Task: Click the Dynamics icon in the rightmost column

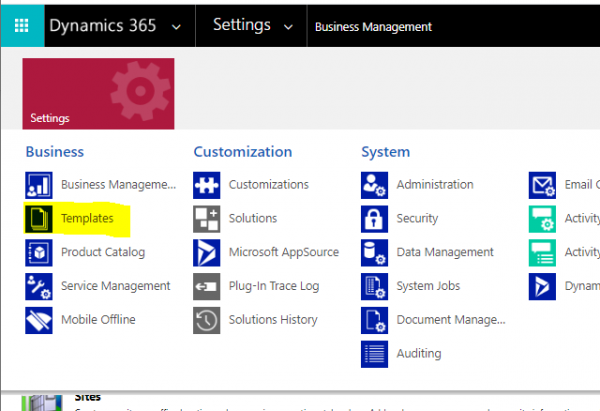Action: click(x=542, y=286)
